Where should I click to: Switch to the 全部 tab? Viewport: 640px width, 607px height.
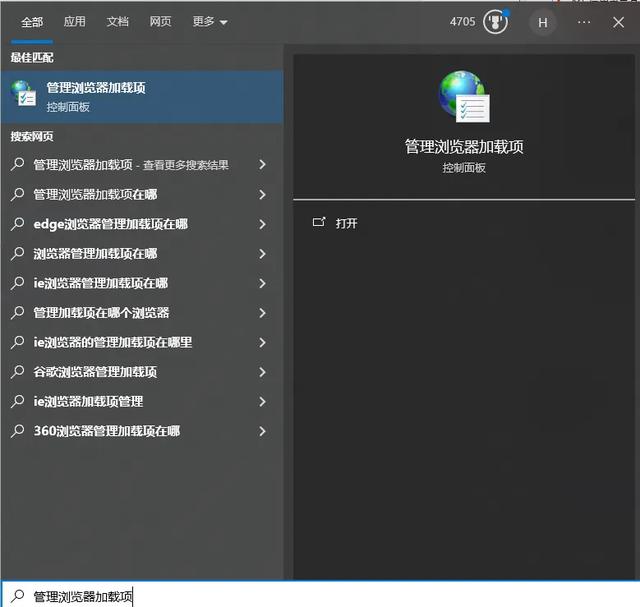click(32, 22)
